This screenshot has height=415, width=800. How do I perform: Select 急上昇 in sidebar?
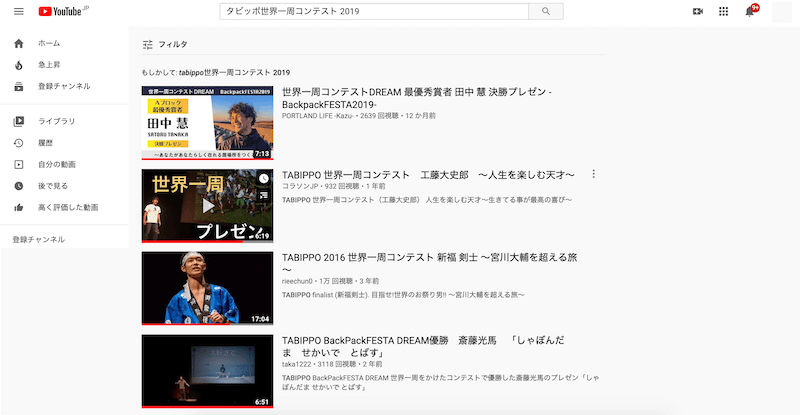pyautogui.click(x=49, y=65)
